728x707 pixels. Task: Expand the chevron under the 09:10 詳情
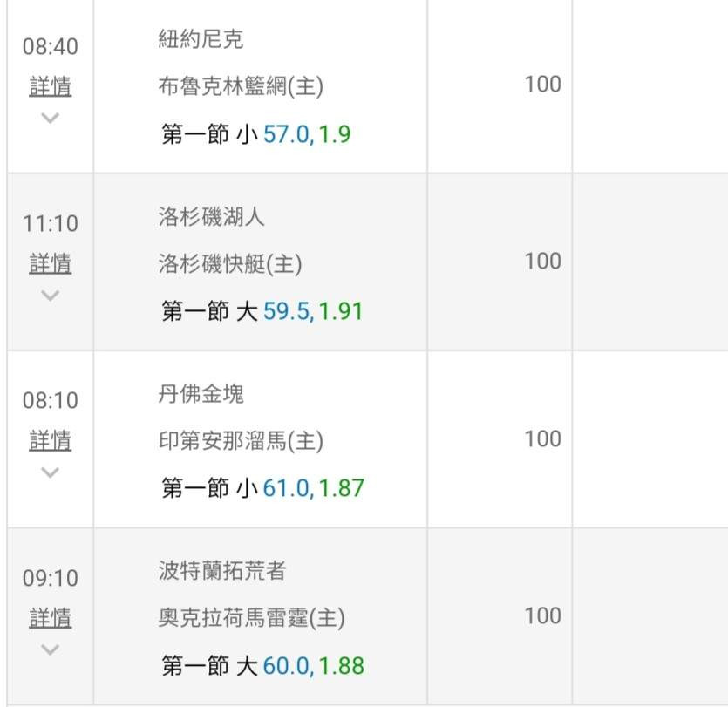click(x=51, y=649)
